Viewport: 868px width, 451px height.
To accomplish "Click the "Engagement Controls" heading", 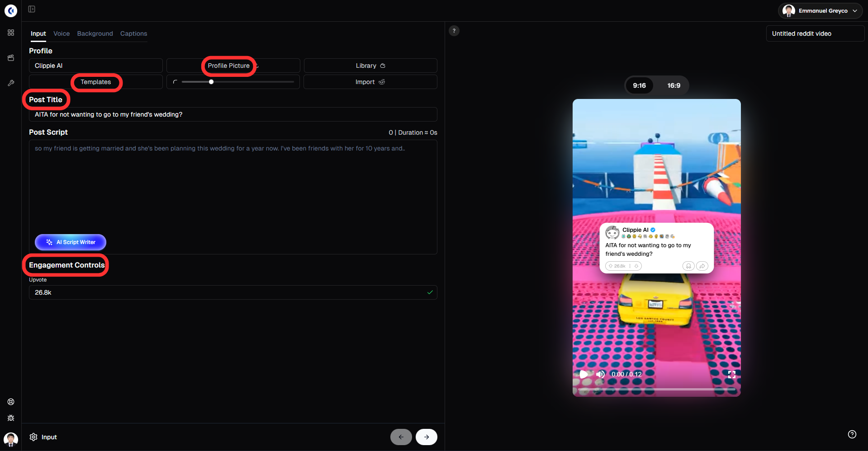I will click(x=67, y=265).
